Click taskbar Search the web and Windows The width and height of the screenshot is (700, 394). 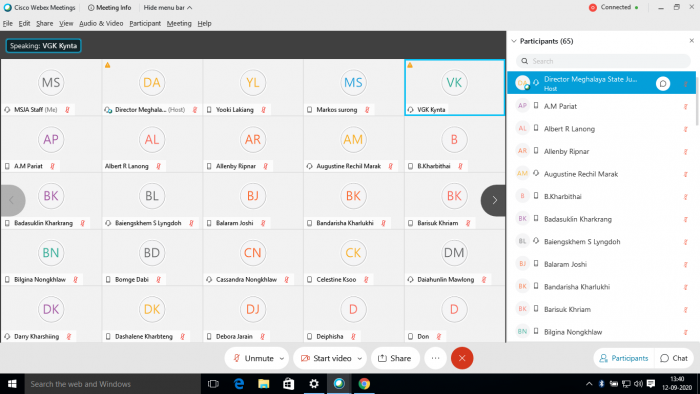coord(113,384)
